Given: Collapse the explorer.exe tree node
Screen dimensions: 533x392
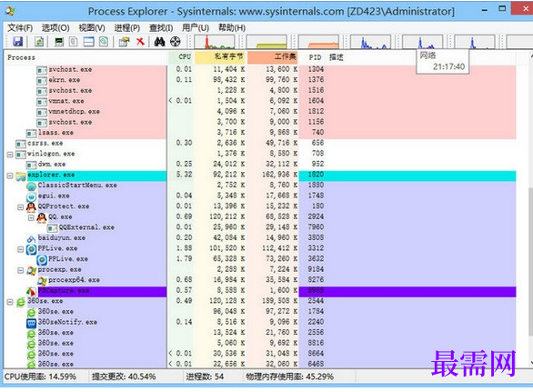Looking at the screenshot, I should click(x=10, y=176).
